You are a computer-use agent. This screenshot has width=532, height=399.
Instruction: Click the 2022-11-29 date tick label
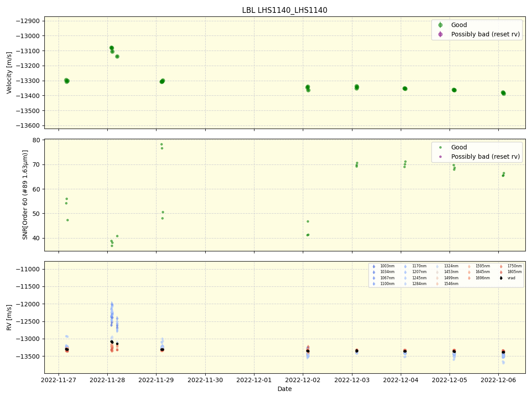(x=156, y=379)
